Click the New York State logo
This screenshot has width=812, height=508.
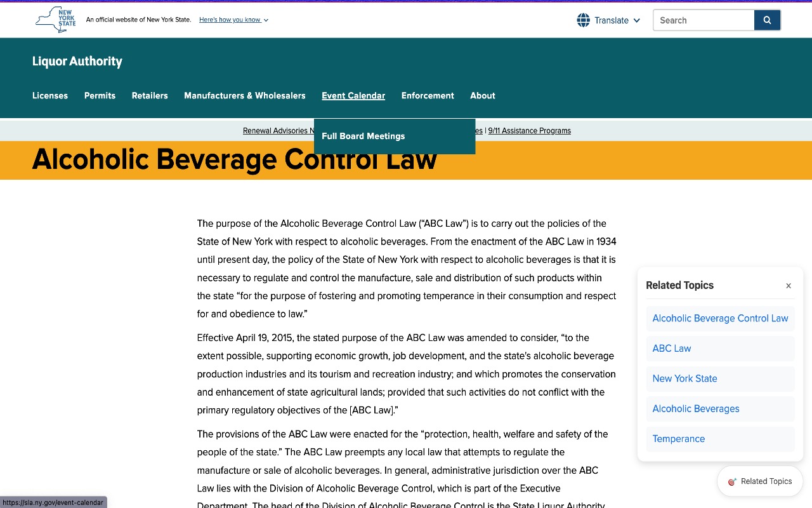[56, 20]
